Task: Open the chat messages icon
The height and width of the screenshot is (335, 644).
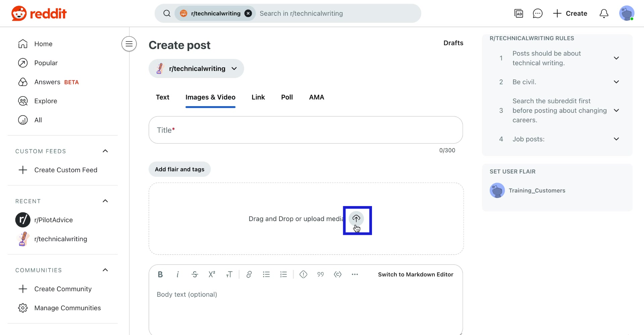Action: (538, 13)
